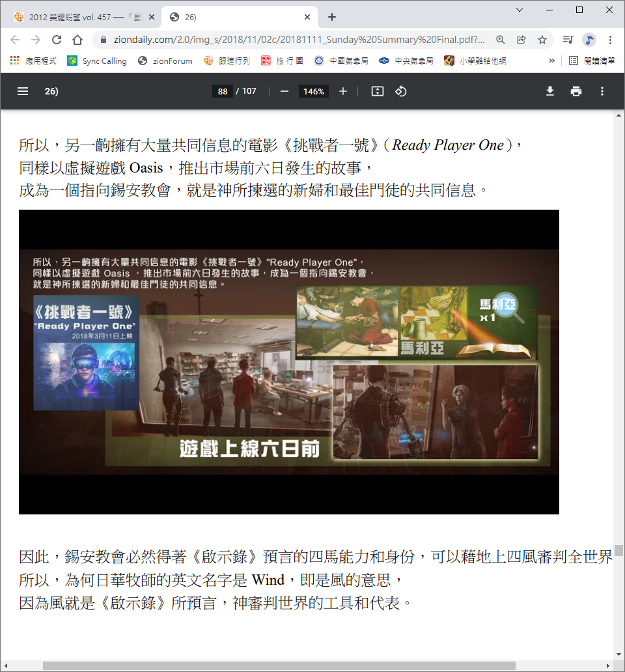Switch to '2012 榮耀盼望 vol. 457' tab
The width and height of the screenshot is (625, 672).
83,17
